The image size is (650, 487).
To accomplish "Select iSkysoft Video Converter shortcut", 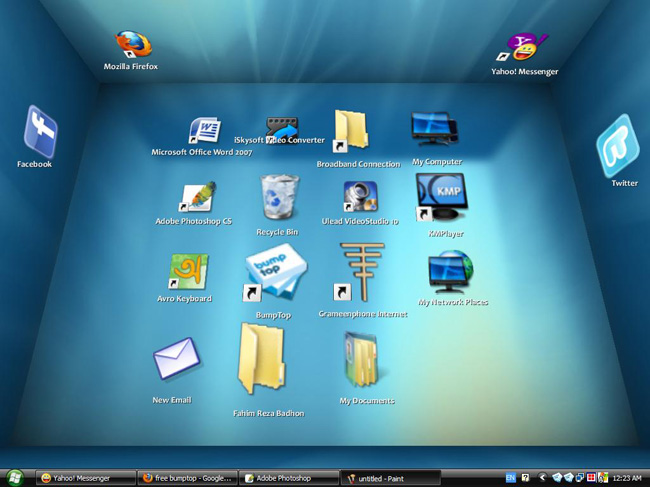I will (282, 129).
